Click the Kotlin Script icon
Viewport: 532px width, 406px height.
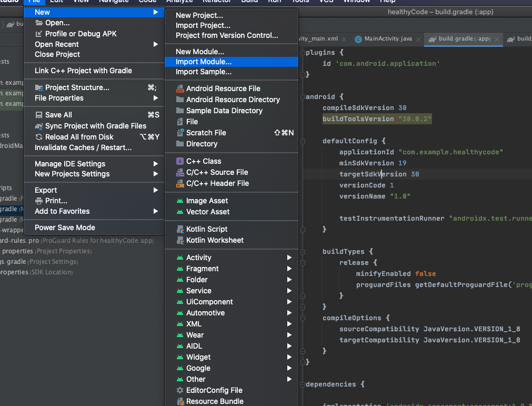[180, 229]
